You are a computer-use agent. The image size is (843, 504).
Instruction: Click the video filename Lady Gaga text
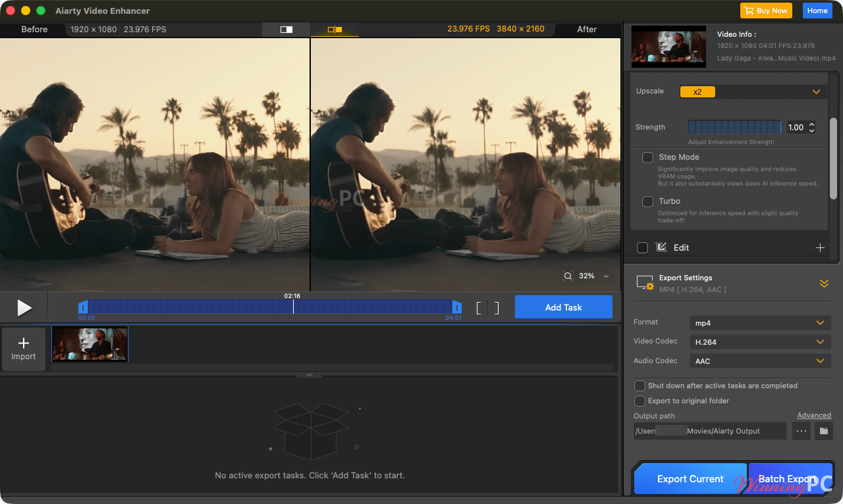(776, 59)
